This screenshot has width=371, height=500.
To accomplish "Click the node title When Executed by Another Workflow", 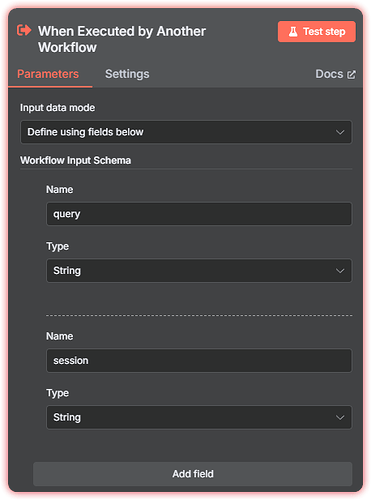I will click(x=122, y=39).
